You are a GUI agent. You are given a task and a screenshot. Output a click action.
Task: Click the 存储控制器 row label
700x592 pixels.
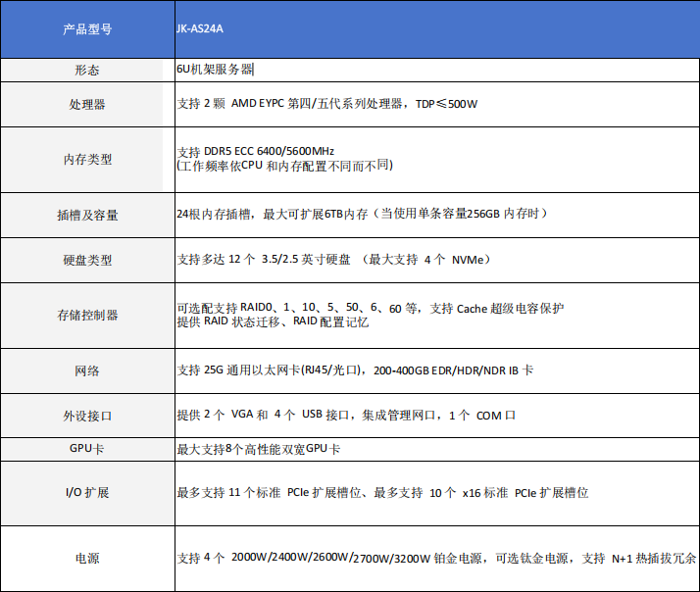pos(86,315)
